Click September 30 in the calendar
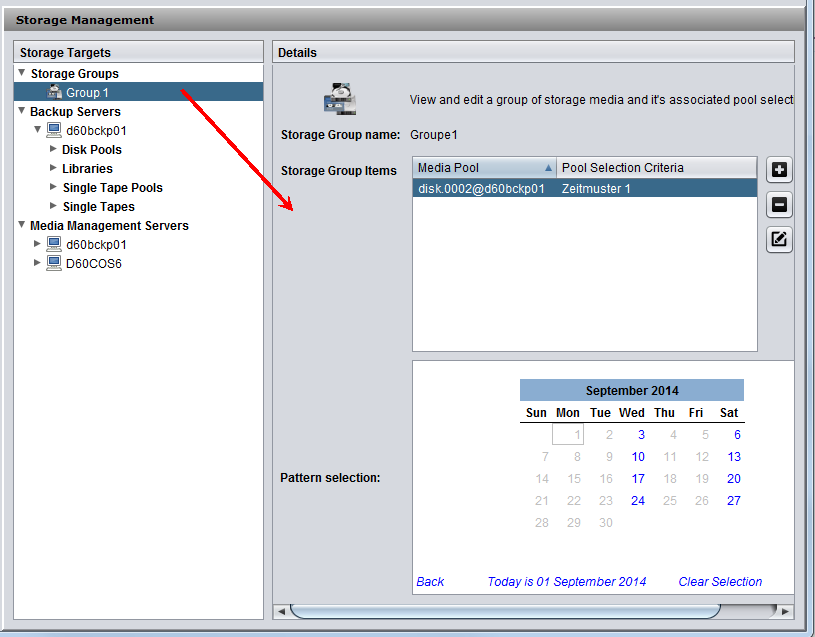815x637 pixels. [606, 523]
